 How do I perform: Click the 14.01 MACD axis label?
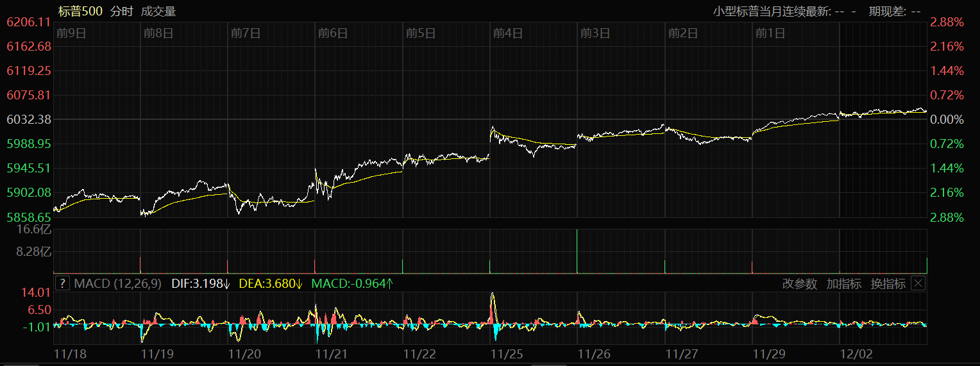pyautogui.click(x=36, y=292)
